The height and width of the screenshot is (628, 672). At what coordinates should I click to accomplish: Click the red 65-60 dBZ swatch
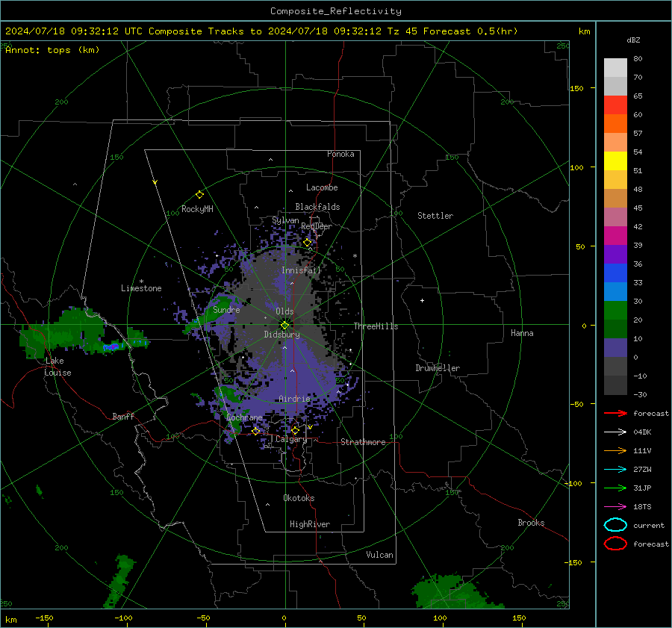(615, 105)
